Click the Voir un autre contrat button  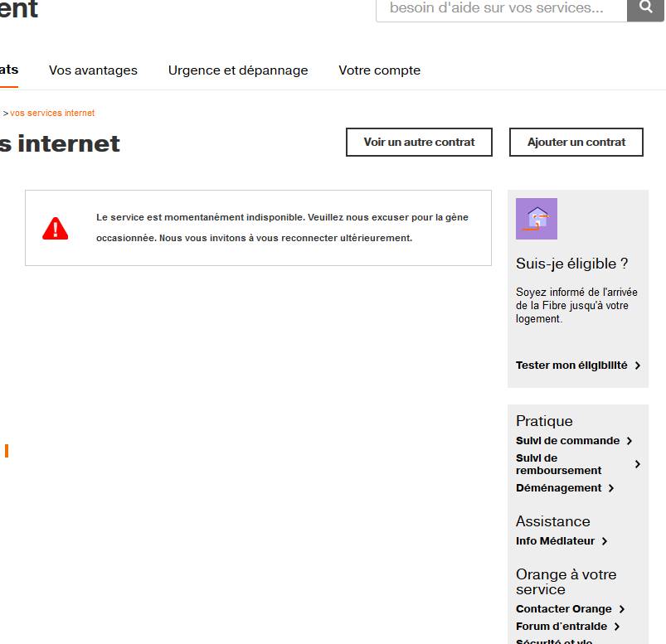tap(419, 142)
